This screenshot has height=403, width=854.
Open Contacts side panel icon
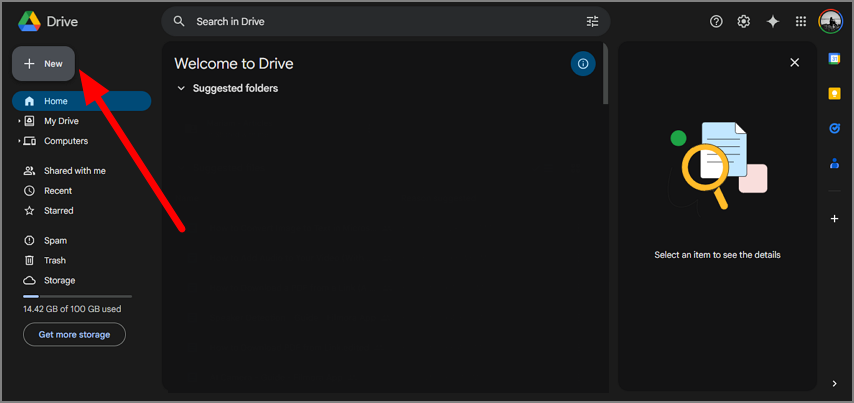pyautogui.click(x=834, y=163)
